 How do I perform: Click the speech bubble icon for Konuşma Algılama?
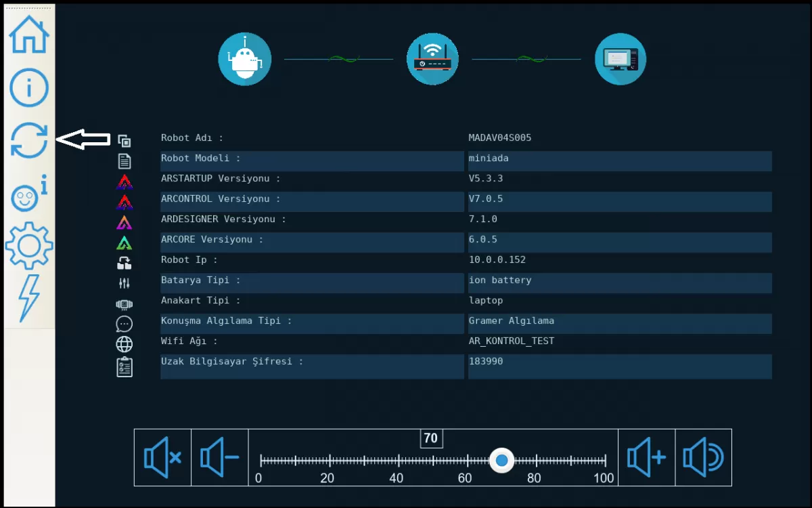(125, 324)
